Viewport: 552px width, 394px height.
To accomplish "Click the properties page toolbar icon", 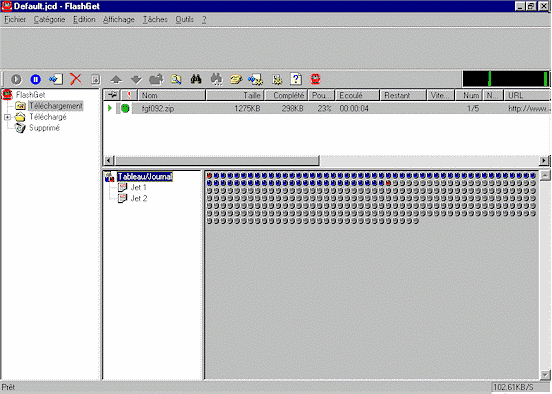I will pyautogui.click(x=95, y=79).
